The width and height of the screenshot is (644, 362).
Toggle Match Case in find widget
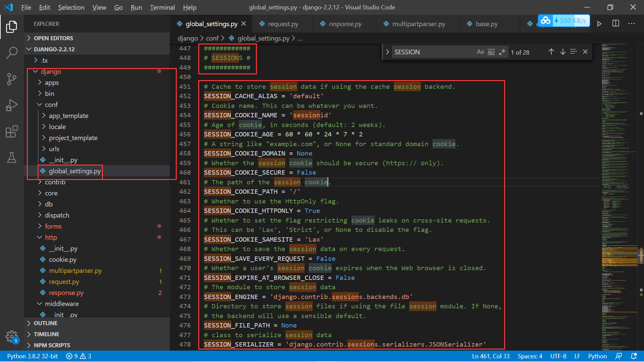pyautogui.click(x=480, y=52)
